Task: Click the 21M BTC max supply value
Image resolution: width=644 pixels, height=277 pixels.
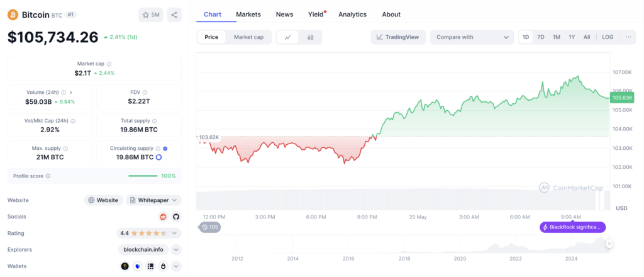Action: 50,157
